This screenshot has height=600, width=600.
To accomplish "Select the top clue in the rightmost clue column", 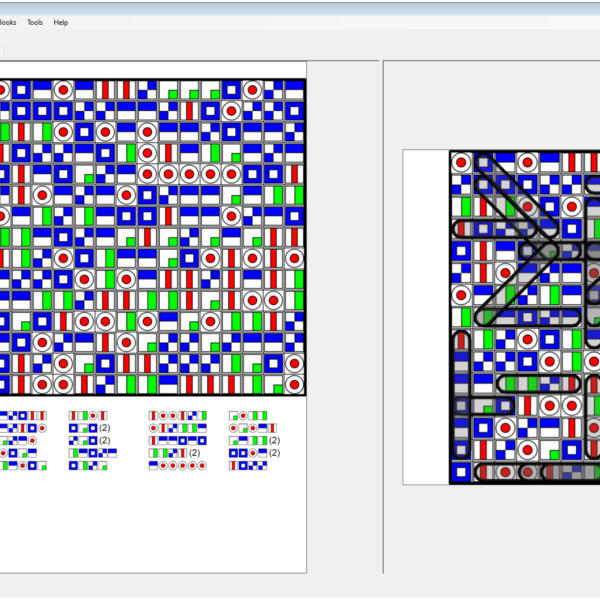I will pyautogui.click(x=248, y=415).
